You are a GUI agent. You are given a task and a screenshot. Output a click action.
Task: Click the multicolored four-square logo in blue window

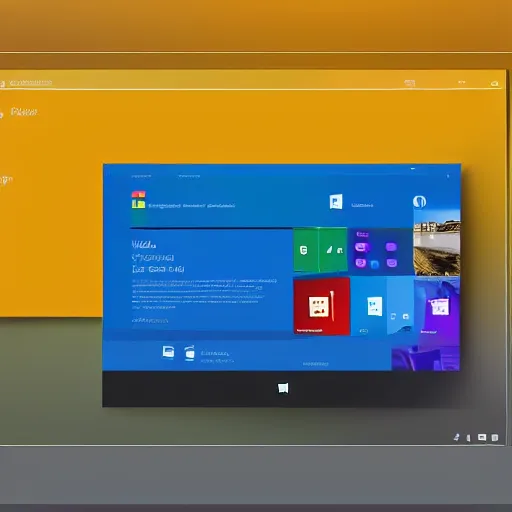click(138, 200)
